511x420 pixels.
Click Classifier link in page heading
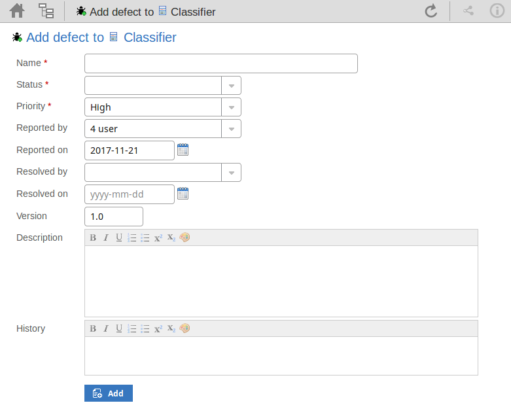[x=150, y=37]
